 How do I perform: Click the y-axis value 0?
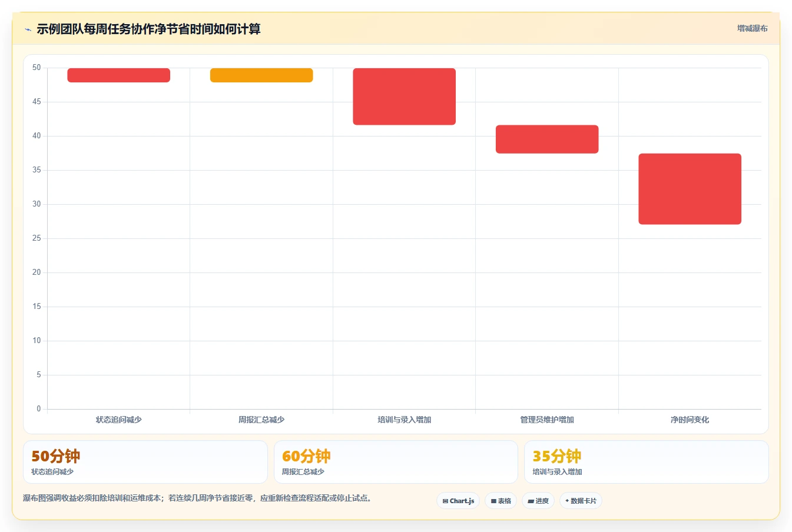(x=39, y=409)
